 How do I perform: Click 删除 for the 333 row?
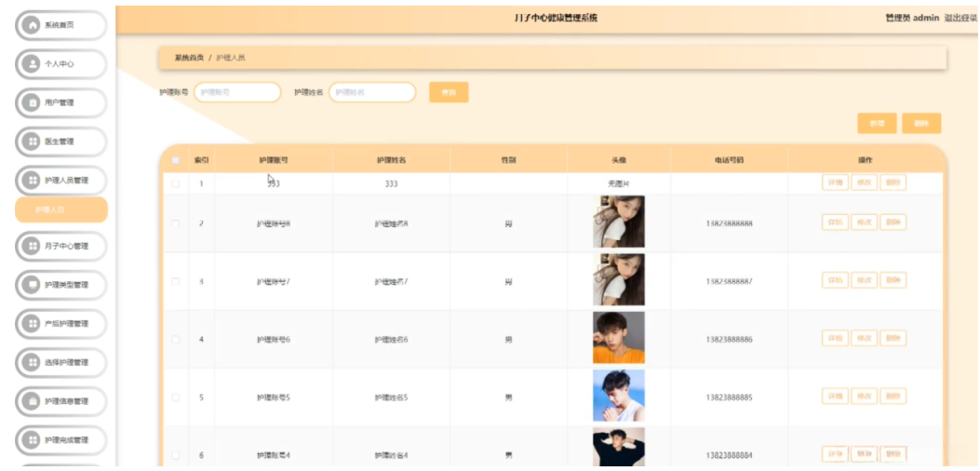(893, 183)
